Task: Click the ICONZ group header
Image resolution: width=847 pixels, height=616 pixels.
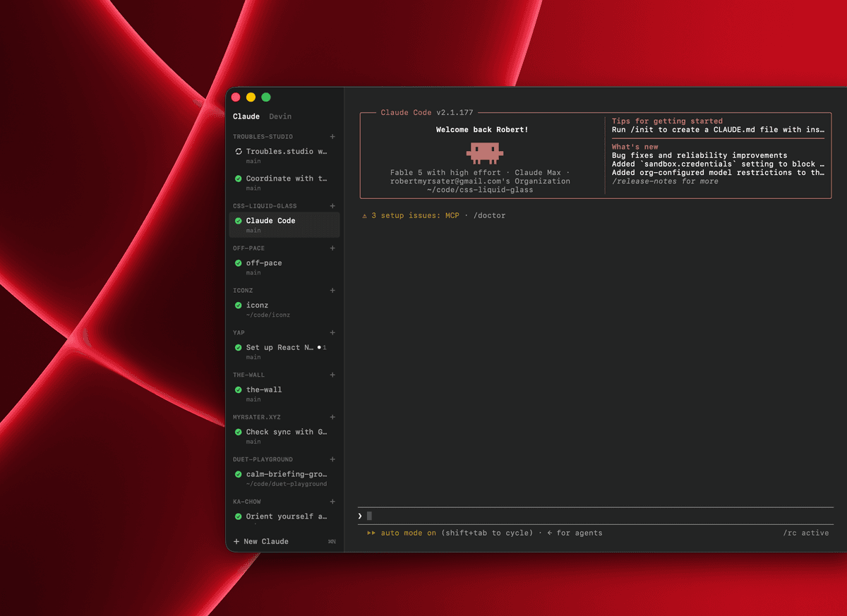Action: tap(243, 291)
